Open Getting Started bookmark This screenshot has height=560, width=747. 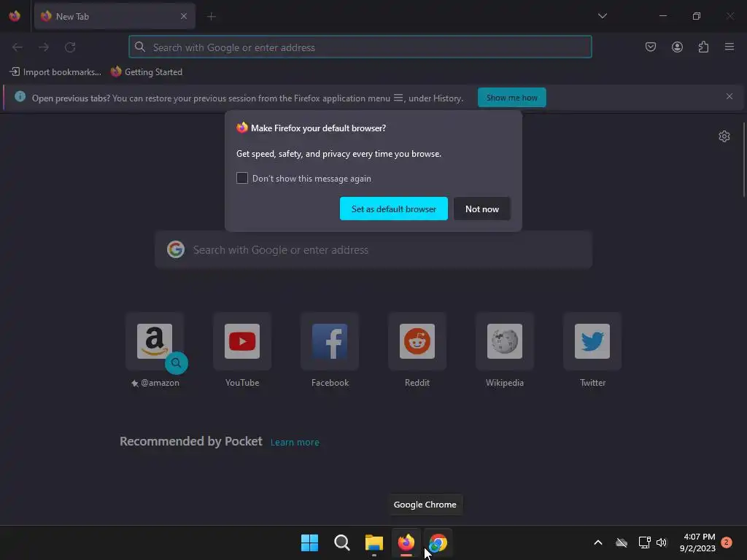(x=147, y=72)
